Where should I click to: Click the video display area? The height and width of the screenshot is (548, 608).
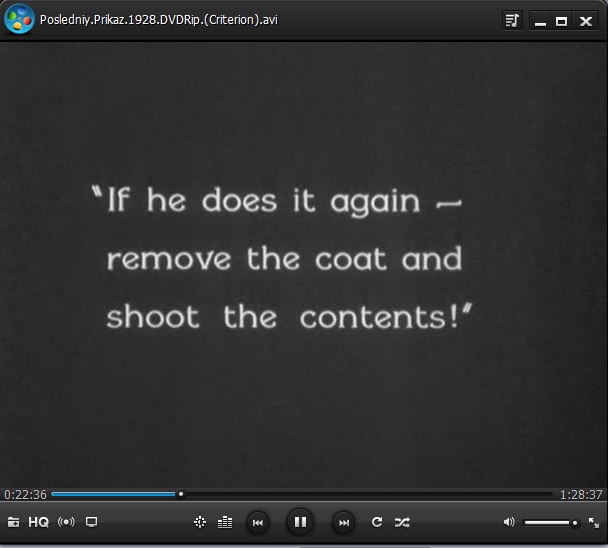[304, 264]
